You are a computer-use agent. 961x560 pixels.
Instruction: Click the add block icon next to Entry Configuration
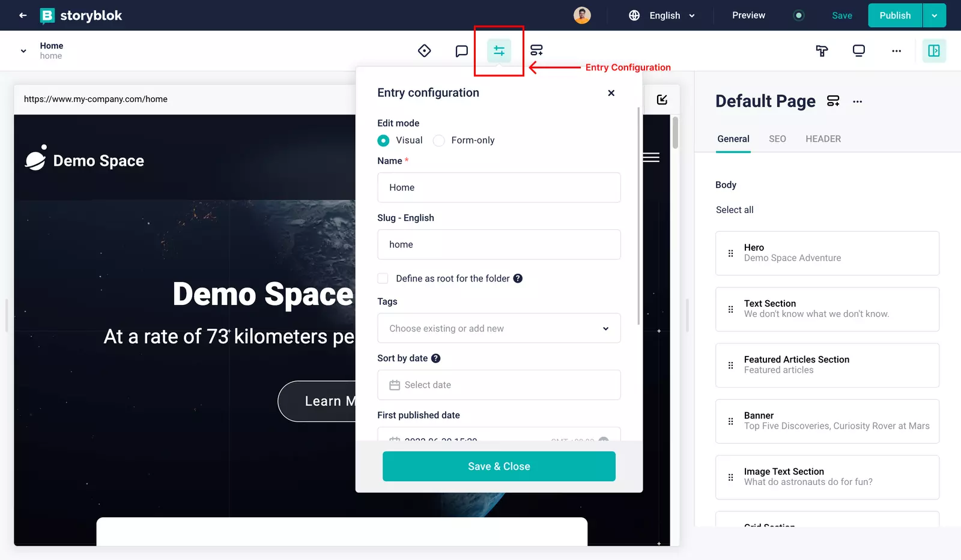[x=536, y=50]
